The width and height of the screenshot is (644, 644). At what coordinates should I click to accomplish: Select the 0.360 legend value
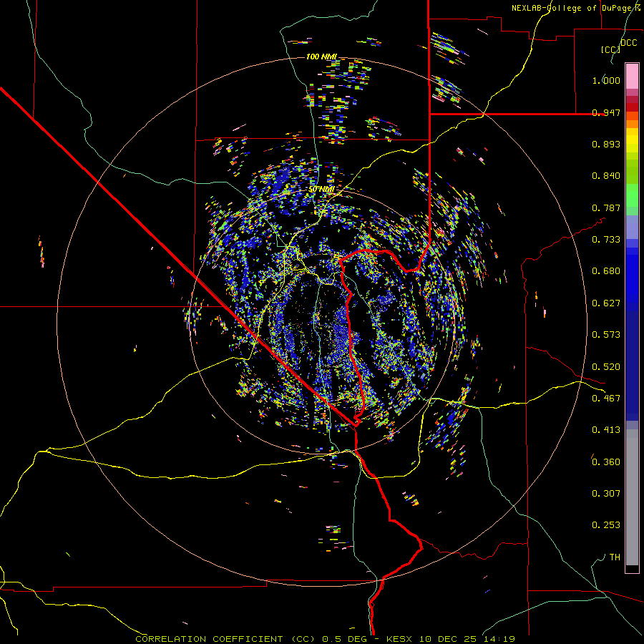pyautogui.click(x=606, y=462)
